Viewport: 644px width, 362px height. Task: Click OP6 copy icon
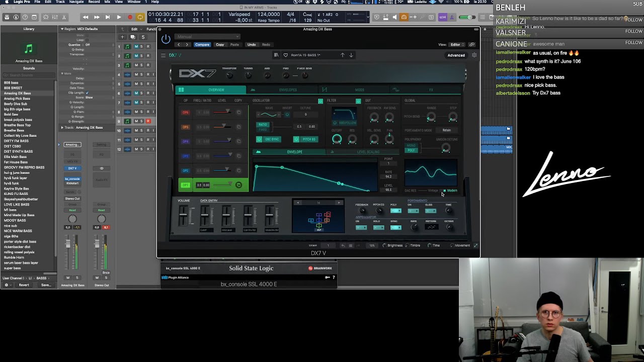[x=238, y=113]
